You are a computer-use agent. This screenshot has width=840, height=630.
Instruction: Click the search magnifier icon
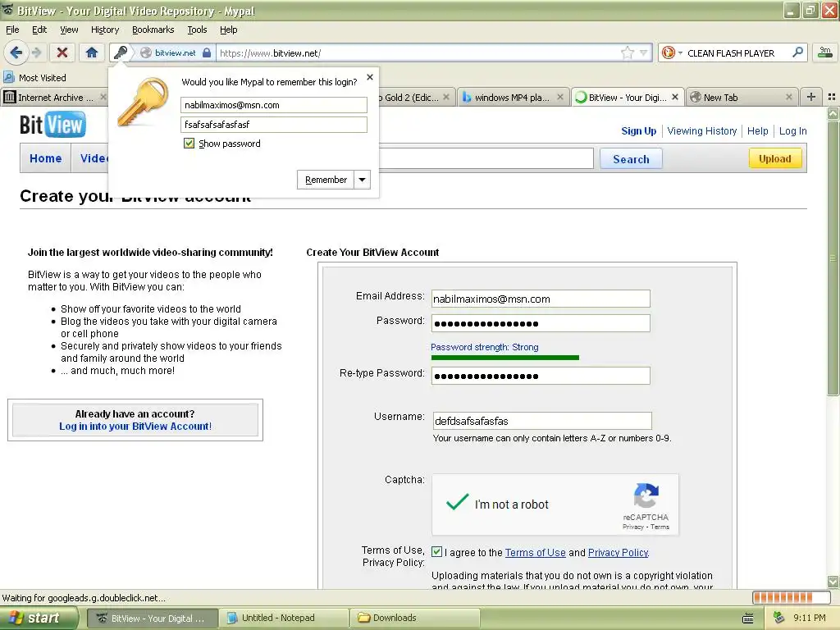pyautogui.click(x=797, y=52)
